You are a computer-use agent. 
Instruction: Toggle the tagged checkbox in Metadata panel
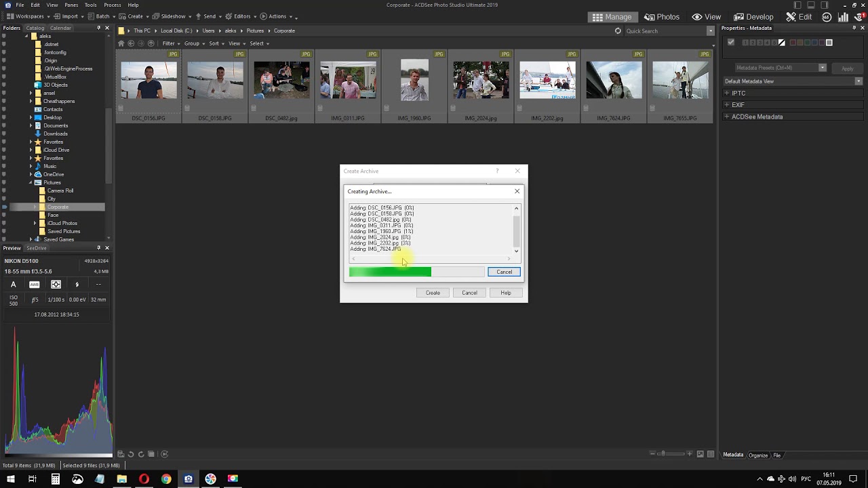click(730, 43)
